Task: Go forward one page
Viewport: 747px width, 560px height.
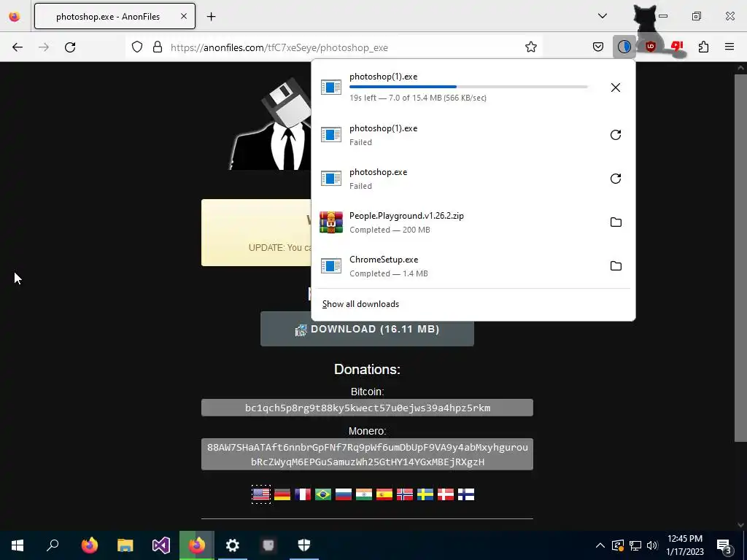Action: [44, 47]
